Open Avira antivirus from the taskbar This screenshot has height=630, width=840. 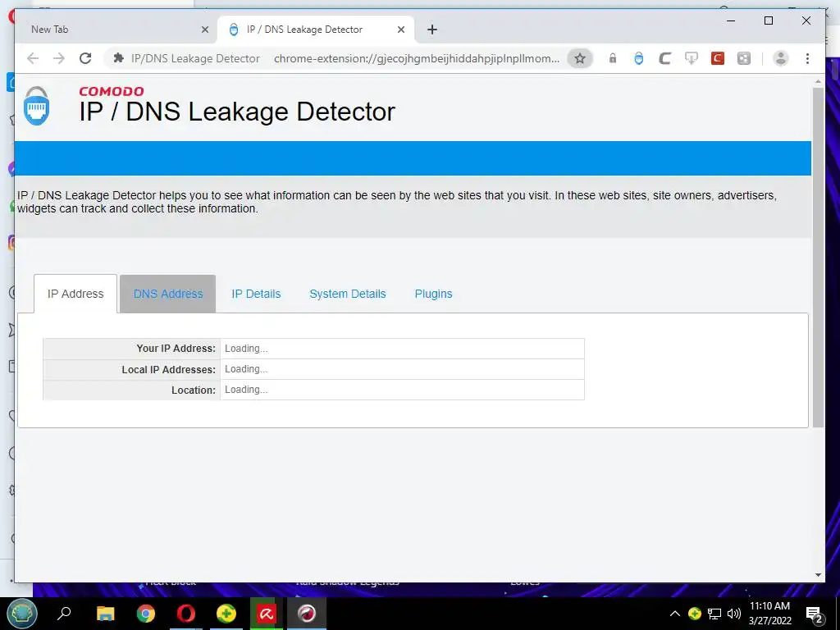[x=267, y=614]
